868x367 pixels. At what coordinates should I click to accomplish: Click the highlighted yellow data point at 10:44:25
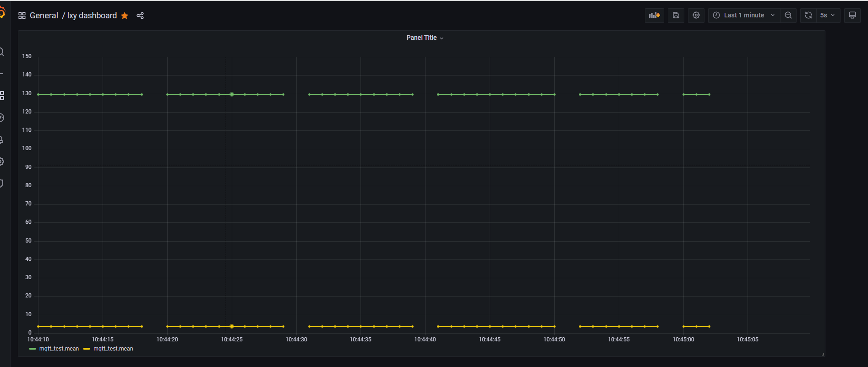[x=232, y=326]
